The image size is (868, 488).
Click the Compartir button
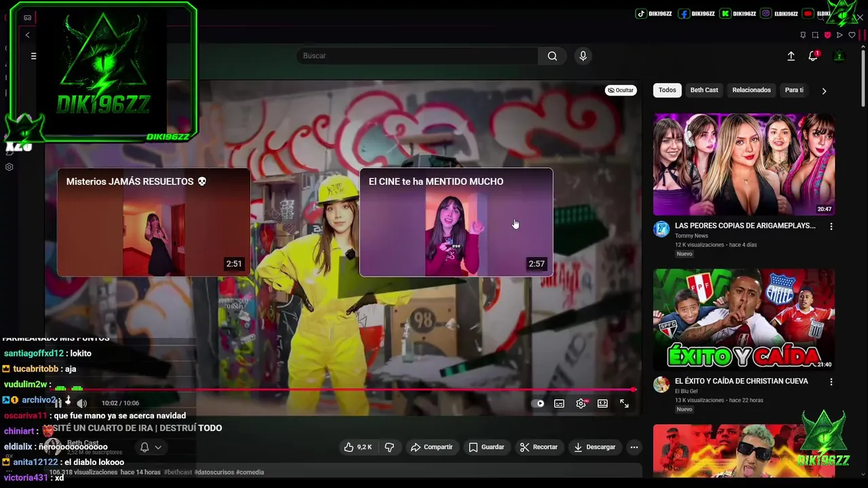tap(432, 447)
